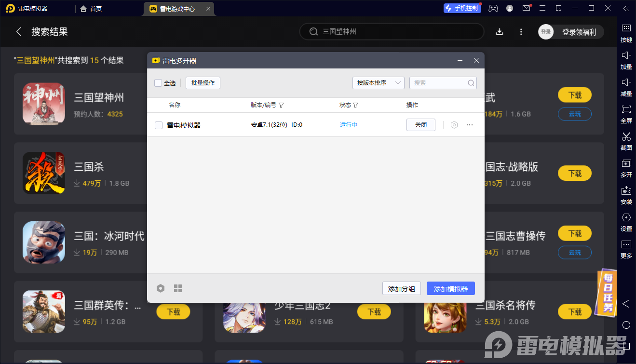Open the mail icon with red notification dot

tap(527, 8)
